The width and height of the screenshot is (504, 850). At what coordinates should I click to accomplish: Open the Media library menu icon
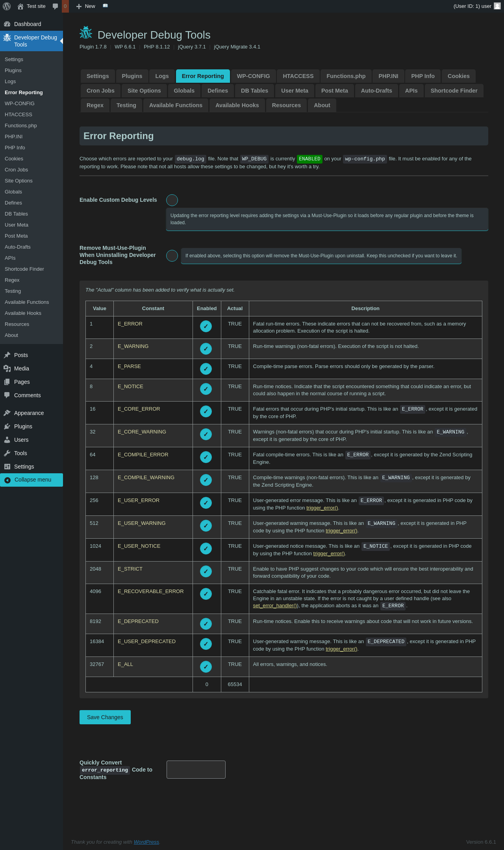(7, 368)
